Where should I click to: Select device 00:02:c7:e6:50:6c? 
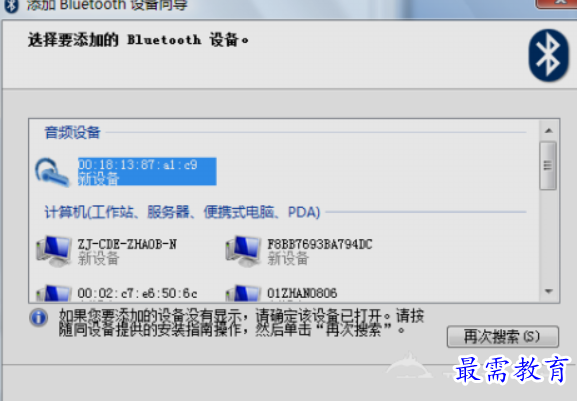coord(137,294)
